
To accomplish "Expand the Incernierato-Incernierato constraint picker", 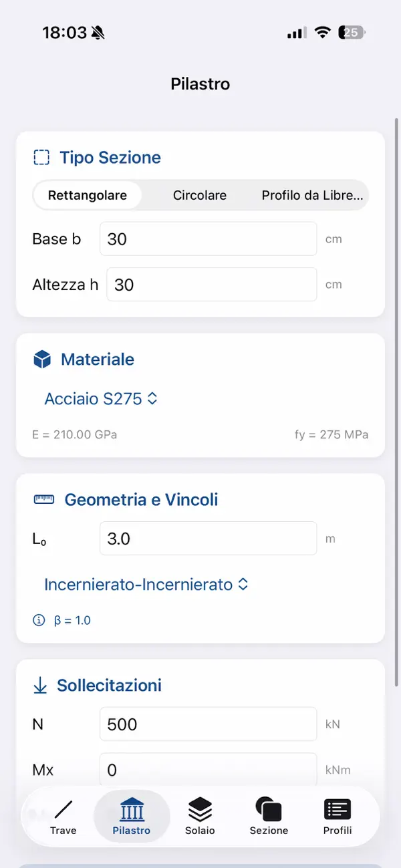I will pos(145,584).
